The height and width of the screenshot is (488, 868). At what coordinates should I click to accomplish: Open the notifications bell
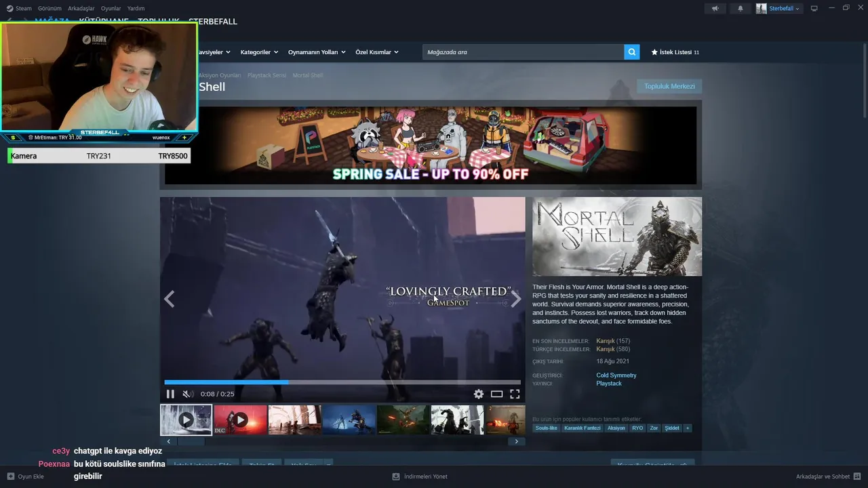(x=740, y=8)
